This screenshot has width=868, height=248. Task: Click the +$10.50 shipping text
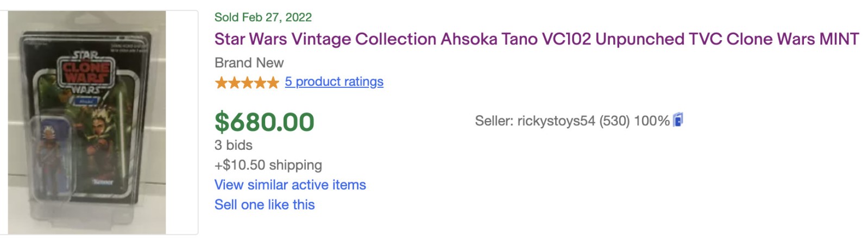[268, 165]
